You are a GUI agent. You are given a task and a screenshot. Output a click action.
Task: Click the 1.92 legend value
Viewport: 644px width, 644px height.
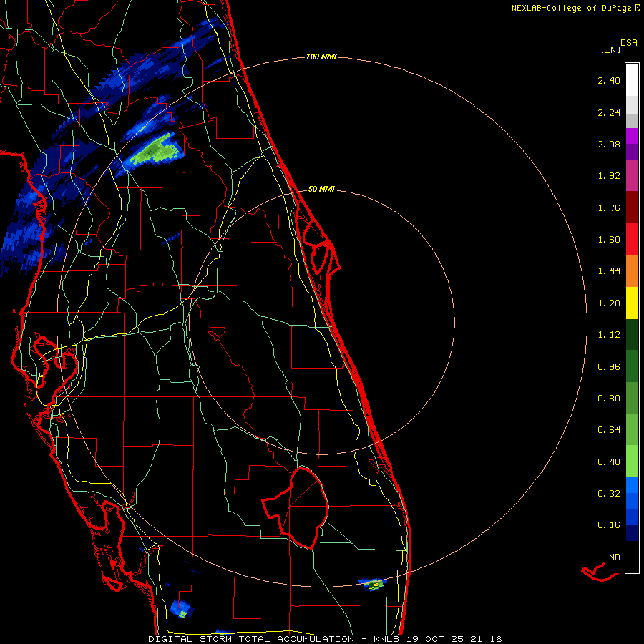click(x=609, y=176)
